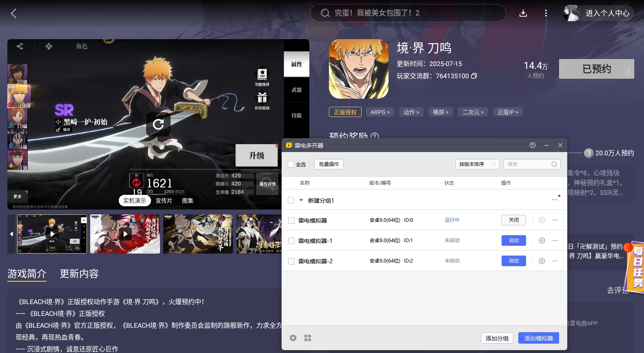
Task: Open the ARPG tag category
Action: pyautogui.click(x=380, y=112)
